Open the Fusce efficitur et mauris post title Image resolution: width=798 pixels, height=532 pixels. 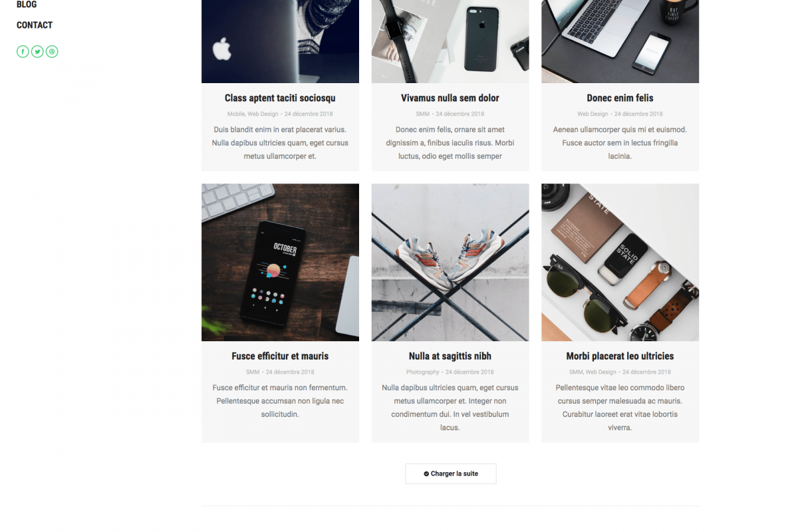(x=280, y=356)
